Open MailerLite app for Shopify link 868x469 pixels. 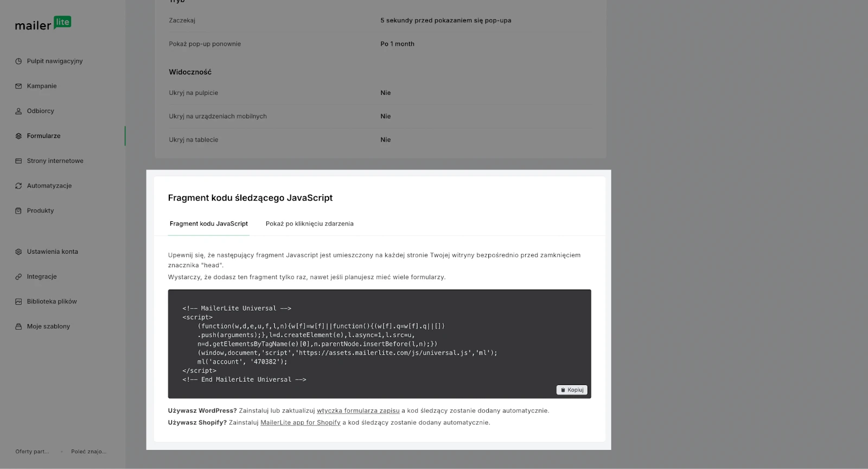[301, 422]
